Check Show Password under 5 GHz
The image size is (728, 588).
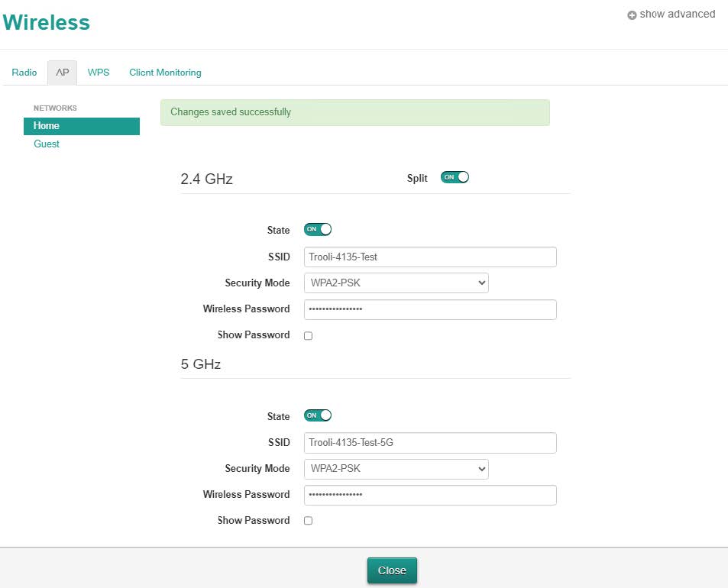[x=308, y=520]
